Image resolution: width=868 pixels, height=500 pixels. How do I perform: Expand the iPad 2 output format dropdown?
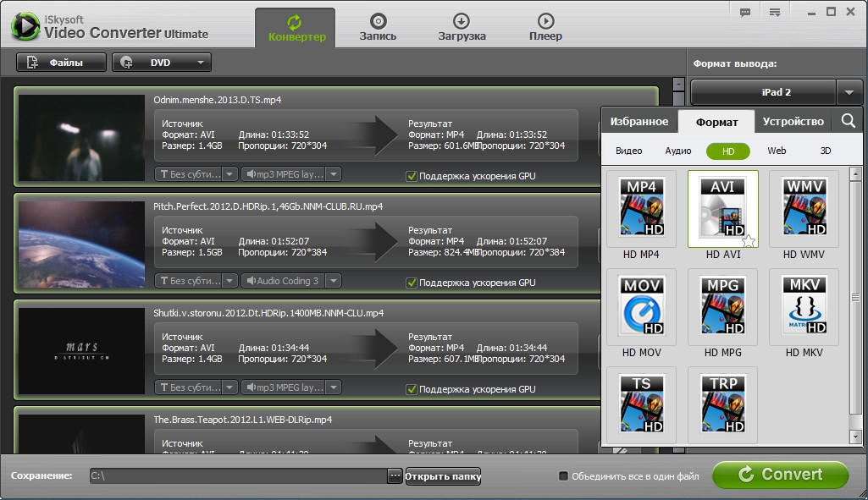pyautogui.click(x=849, y=92)
